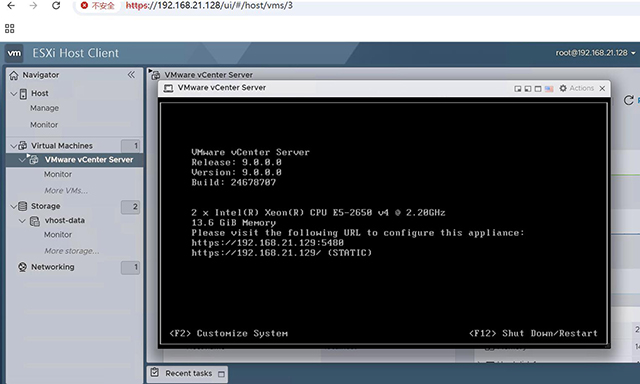Click the keyboard layout flag icon
640x384 pixels.
(549, 89)
